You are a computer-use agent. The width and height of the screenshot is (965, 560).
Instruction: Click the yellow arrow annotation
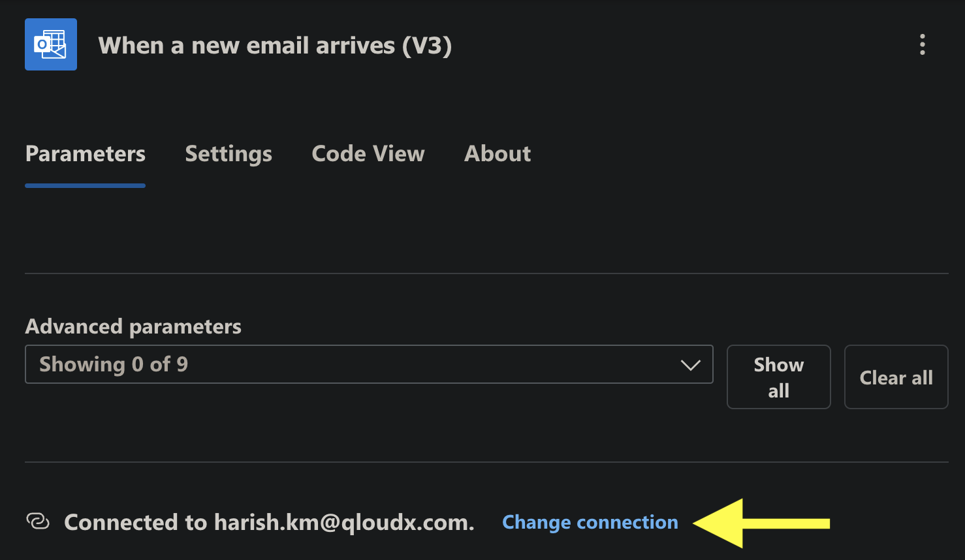761,523
